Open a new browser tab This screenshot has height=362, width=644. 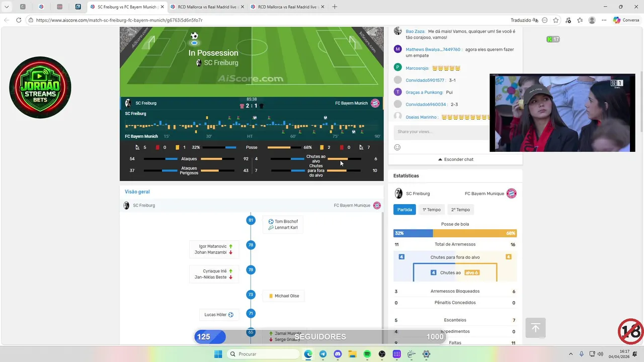click(335, 7)
